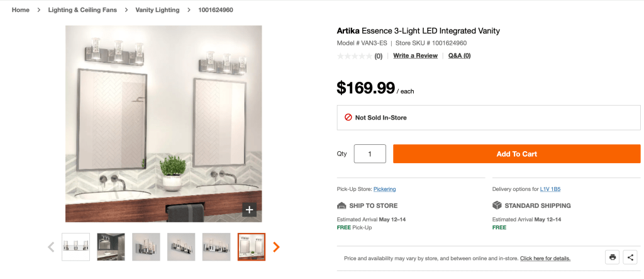Screen dimensions: 644x279
Task: Click Write a Review link
Action: pyautogui.click(x=415, y=55)
